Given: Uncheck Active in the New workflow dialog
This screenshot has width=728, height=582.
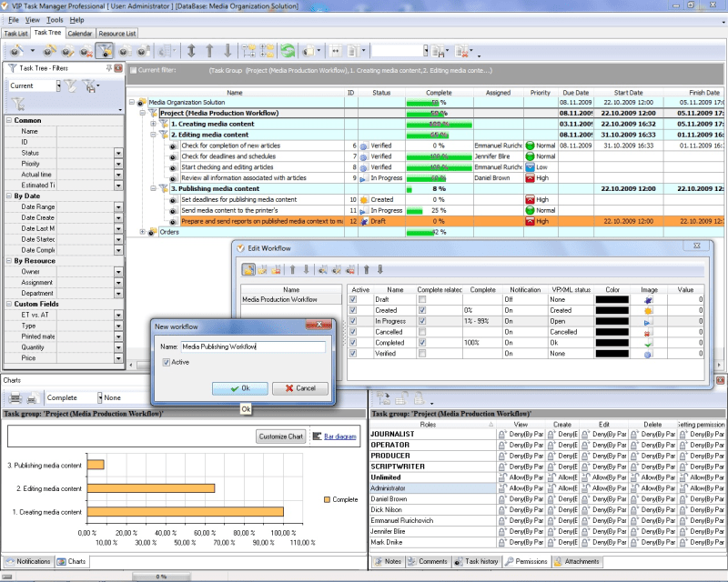Looking at the screenshot, I should click(x=166, y=362).
